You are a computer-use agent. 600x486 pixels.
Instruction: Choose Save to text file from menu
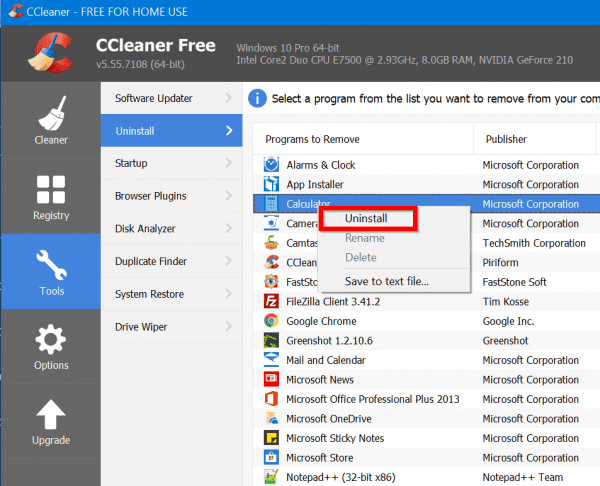click(x=386, y=281)
